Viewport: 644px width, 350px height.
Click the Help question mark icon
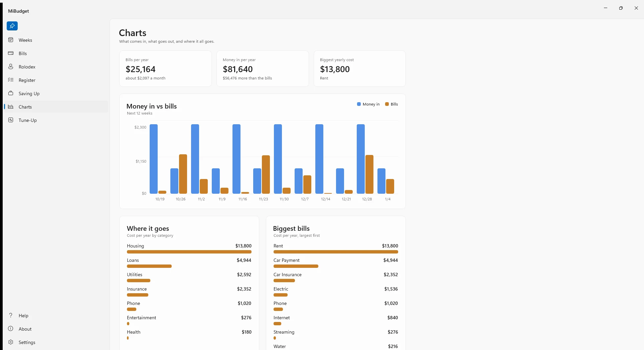point(11,315)
